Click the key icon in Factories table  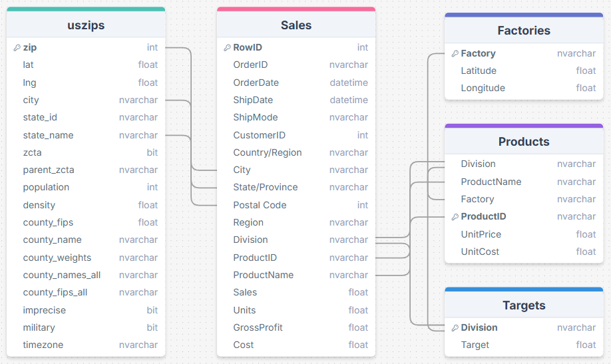pos(455,54)
